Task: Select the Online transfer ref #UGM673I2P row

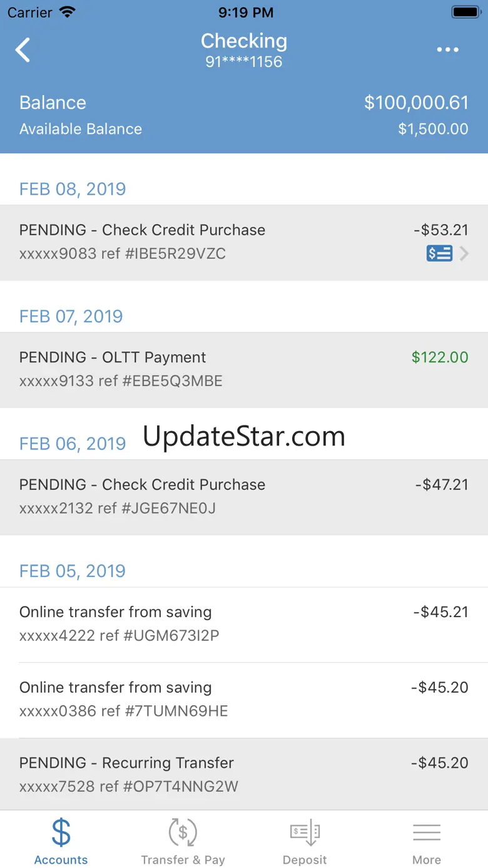Action: coord(244,624)
